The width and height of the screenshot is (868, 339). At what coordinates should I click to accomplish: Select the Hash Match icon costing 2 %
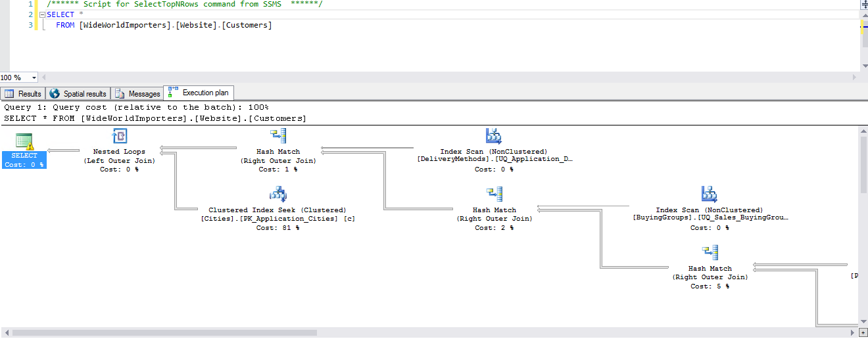click(x=494, y=194)
